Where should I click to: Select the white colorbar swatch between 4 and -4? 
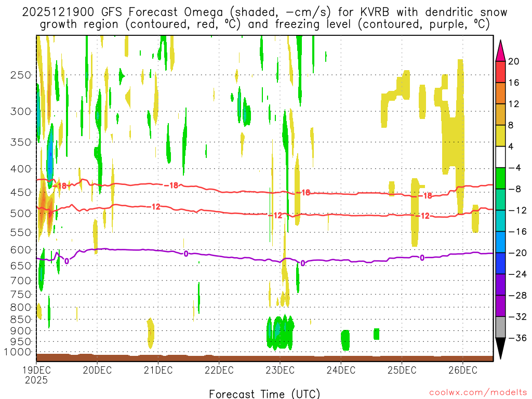(x=500, y=157)
